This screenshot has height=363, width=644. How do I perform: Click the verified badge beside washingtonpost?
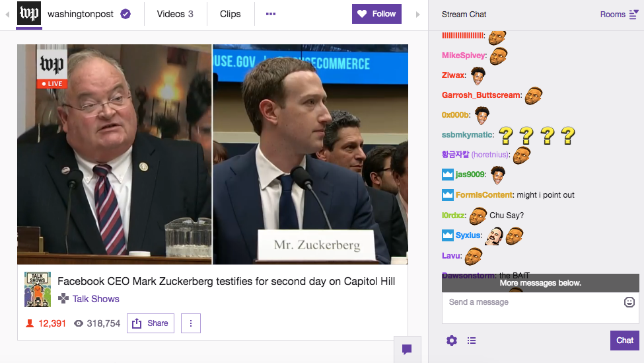125,14
